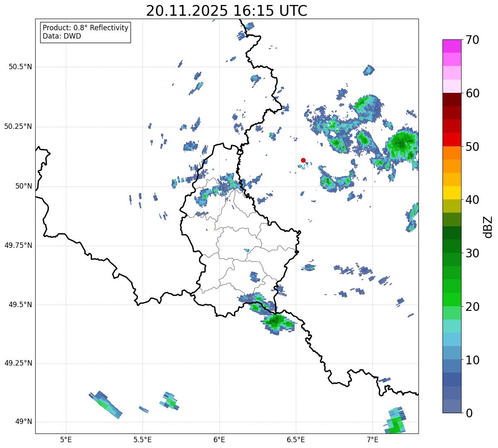The image size is (498, 448).
Task: Click the 7°E longitude label
Action: (372, 439)
